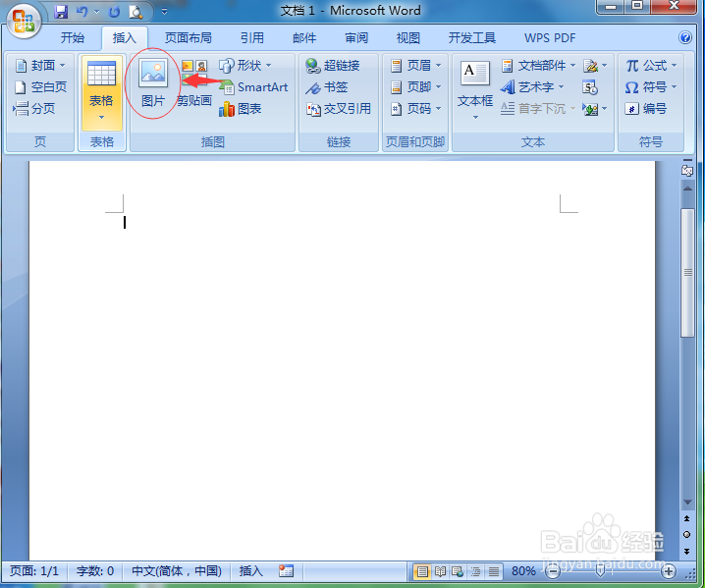Expand the 封面 cover page gallery
The image size is (705, 588).
click(39, 66)
